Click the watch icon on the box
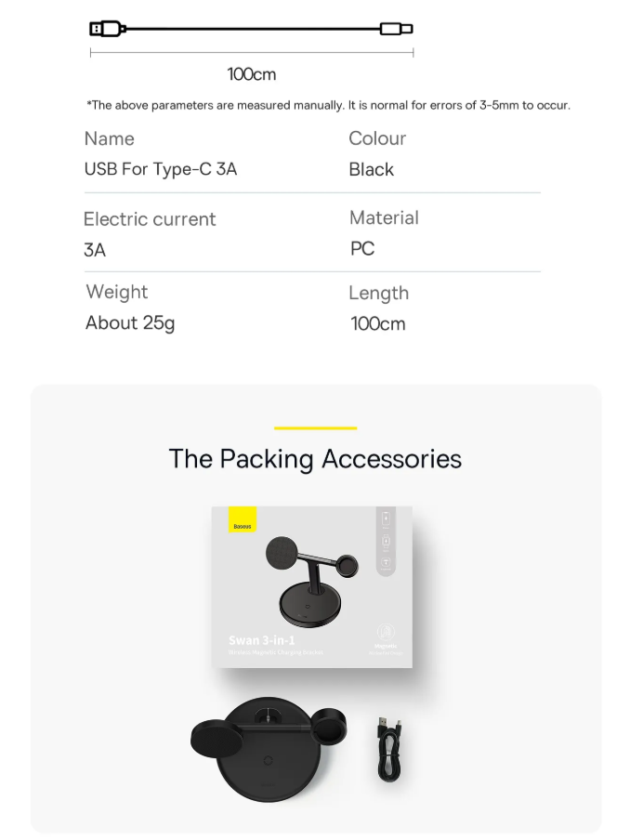The width and height of the screenshot is (630, 840). tap(387, 541)
